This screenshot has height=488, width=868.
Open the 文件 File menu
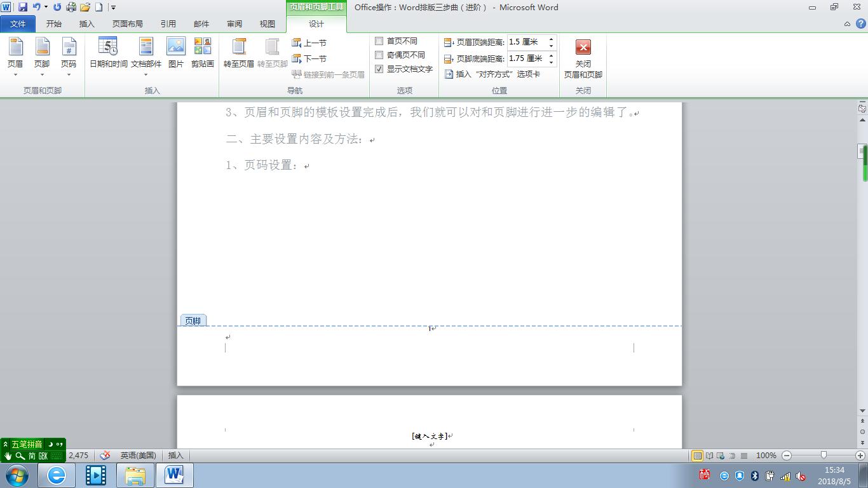18,24
